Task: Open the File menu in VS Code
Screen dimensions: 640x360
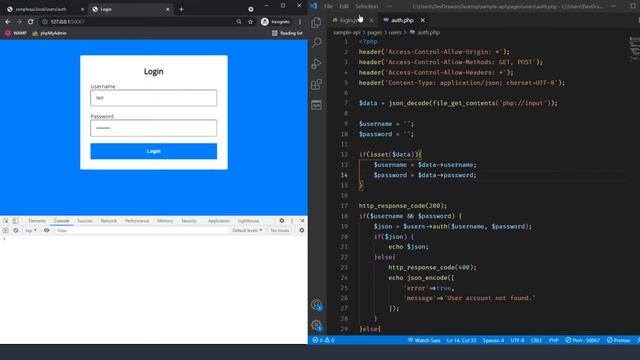Action: [x=328, y=6]
